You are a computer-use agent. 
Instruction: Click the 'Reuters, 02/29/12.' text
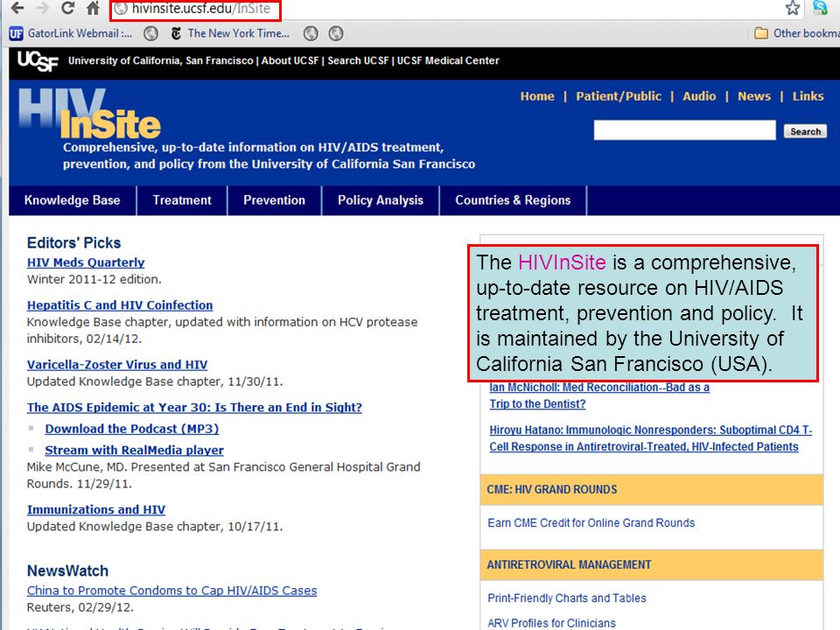(80, 607)
